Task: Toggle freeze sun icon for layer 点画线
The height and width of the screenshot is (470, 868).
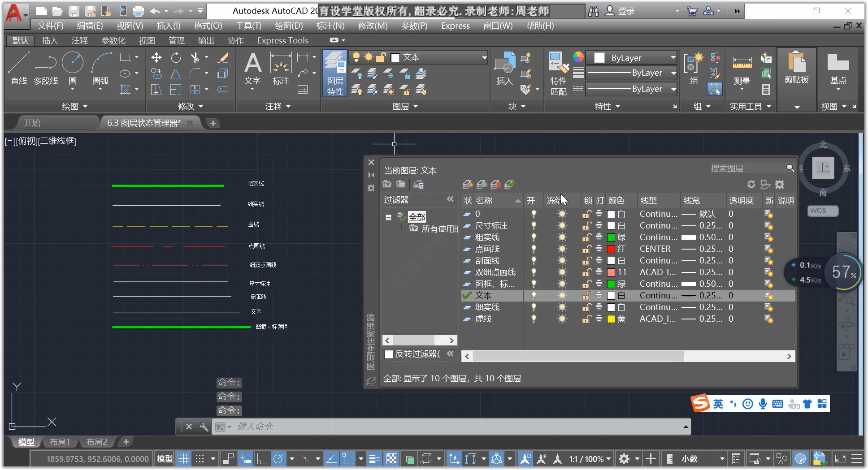Action: pyautogui.click(x=562, y=249)
